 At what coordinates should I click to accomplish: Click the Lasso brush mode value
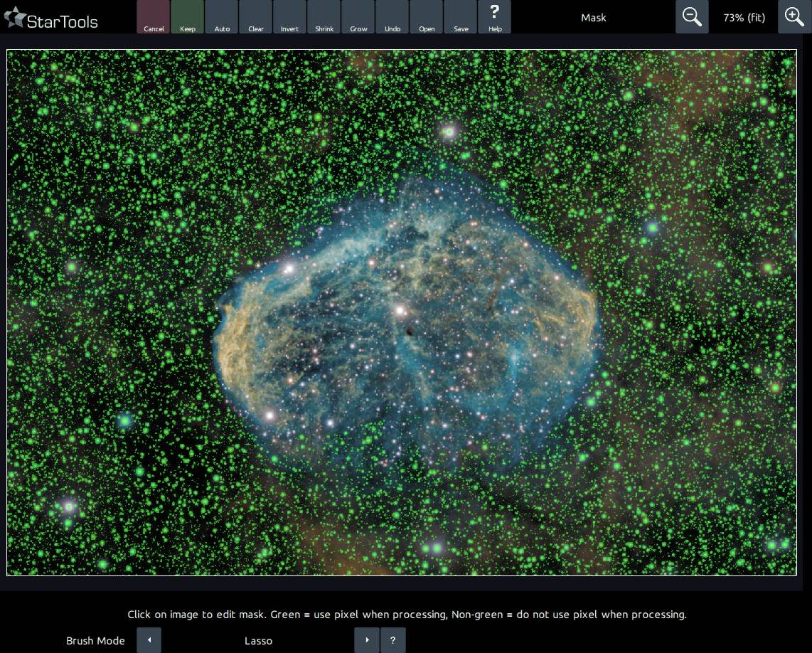pyautogui.click(x=258, y=641)
